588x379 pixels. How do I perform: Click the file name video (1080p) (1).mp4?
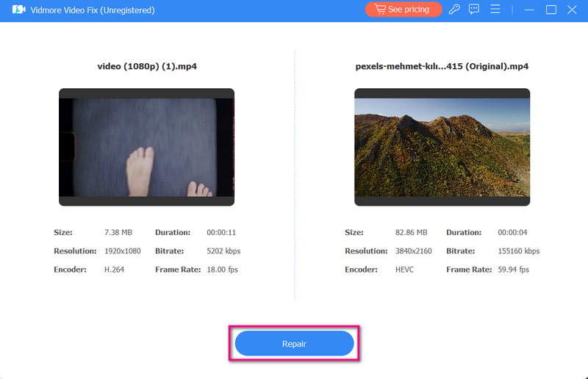[147, 67]
